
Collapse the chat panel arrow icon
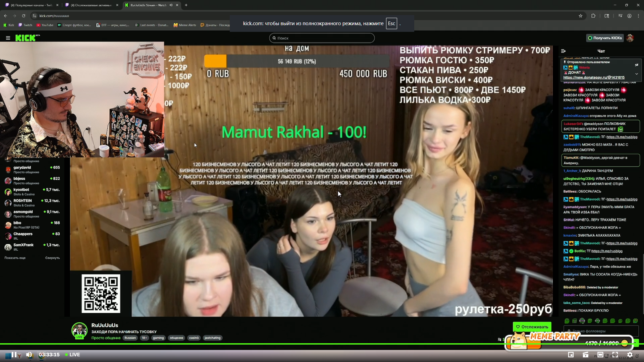point(563,51)
